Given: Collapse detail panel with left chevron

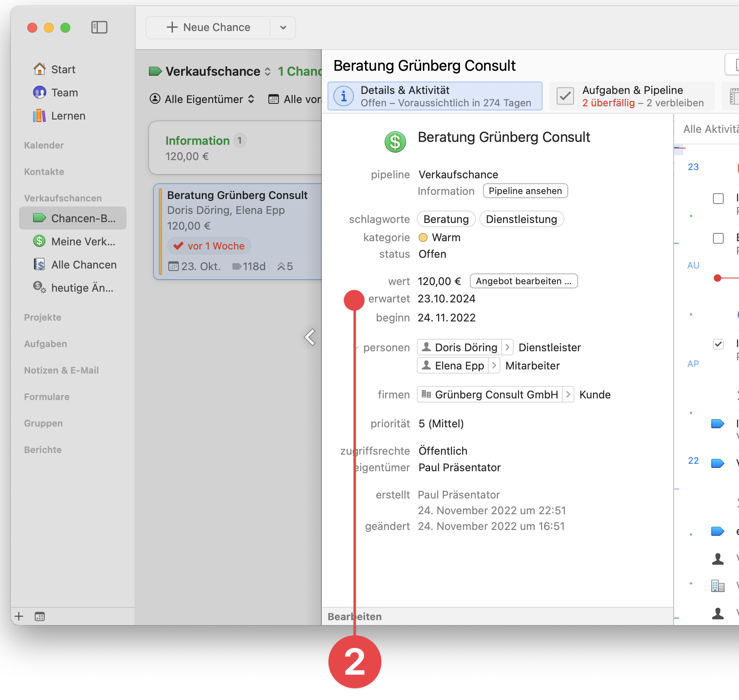Looking at the screenshot, I should click(310, 337).
